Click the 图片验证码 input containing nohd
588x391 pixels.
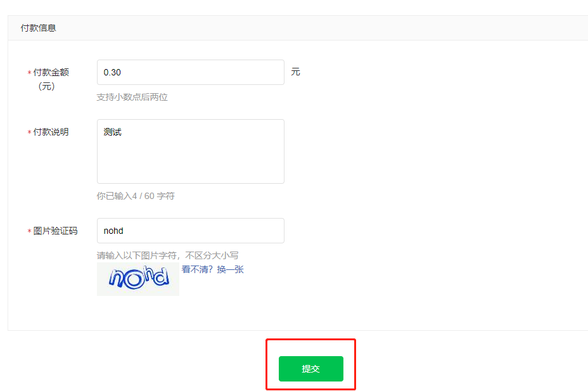coord(191,231)
